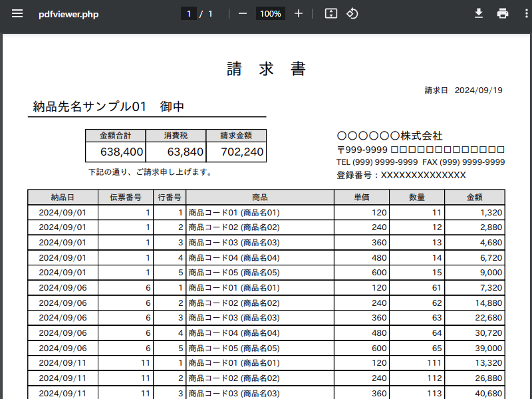Click the 消費税 header cell

tap(176, 136)
